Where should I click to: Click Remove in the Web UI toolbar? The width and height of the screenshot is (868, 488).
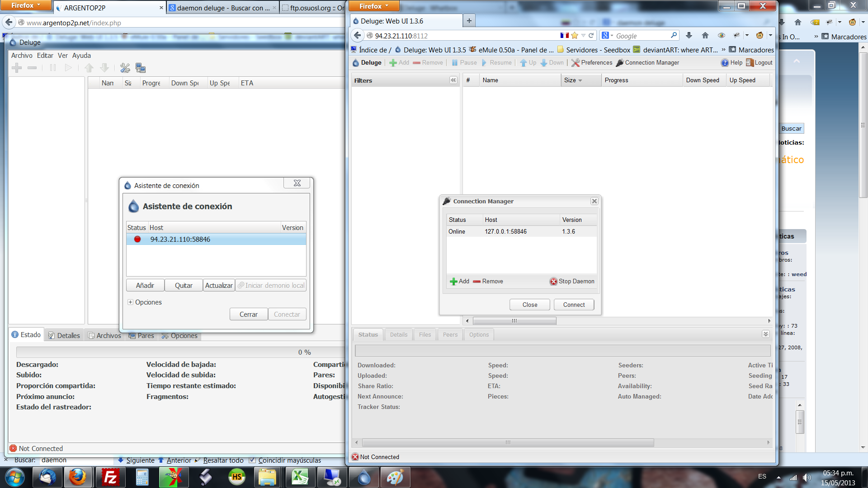(x=428, y=63)
